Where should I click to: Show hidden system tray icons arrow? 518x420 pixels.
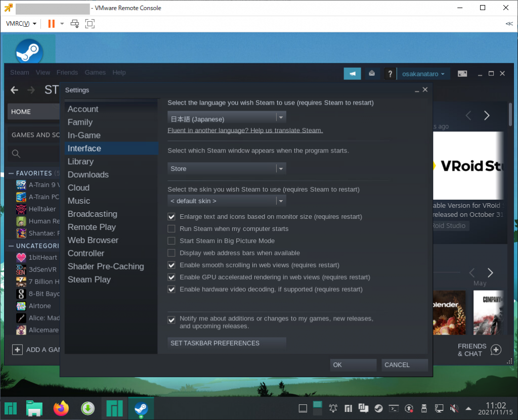pyautogui.click(x=468, y=409)
